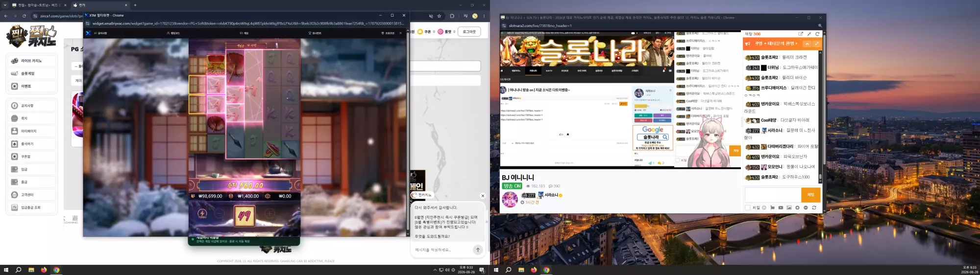Screen dimensions: 980x275
Task: Open the left Chrome three-dot menu
Action: tap(484, 16)
